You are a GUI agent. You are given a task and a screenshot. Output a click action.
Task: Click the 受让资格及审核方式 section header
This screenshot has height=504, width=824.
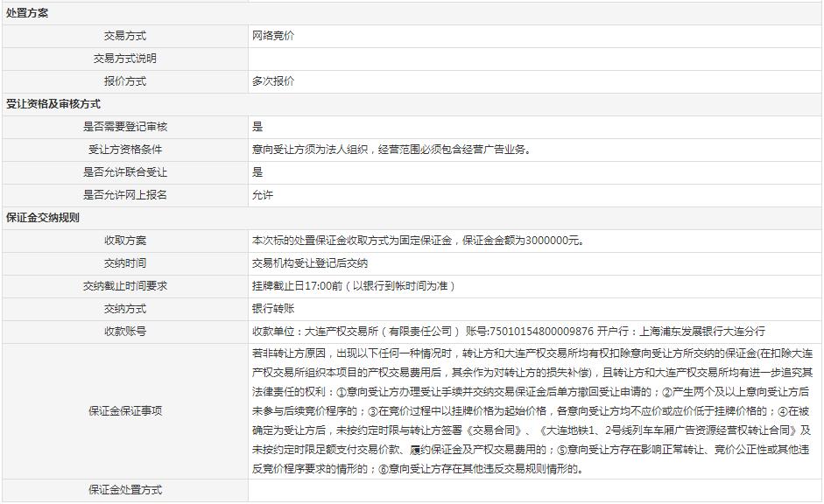53,104
